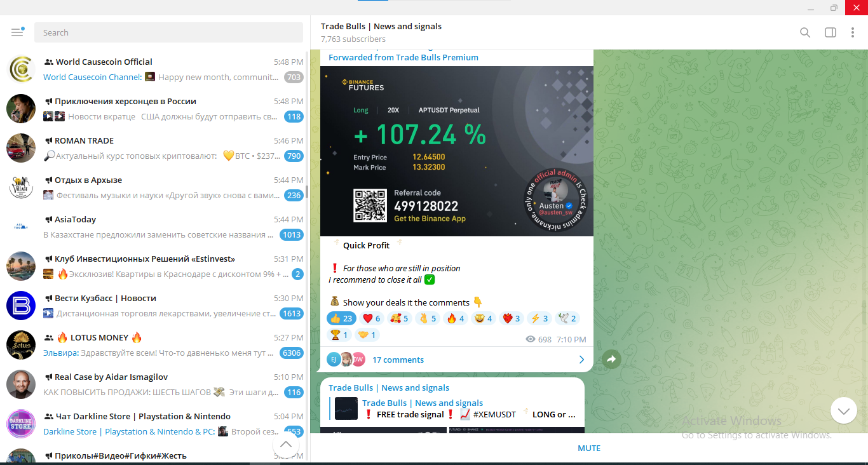Viewport: 868px width, 465px height.
Task: Open Real Case by Aidar Ismagilov avatar
Action: coord(21,384)
